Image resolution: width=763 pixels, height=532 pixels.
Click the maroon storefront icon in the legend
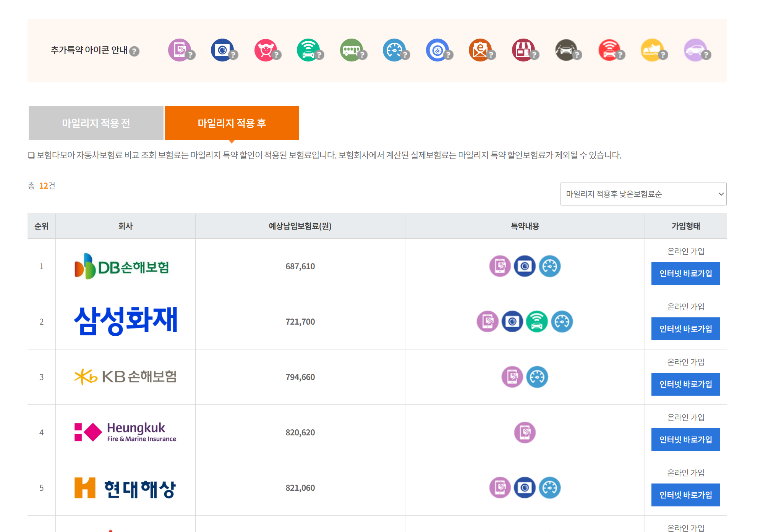[x=523, y=50]
